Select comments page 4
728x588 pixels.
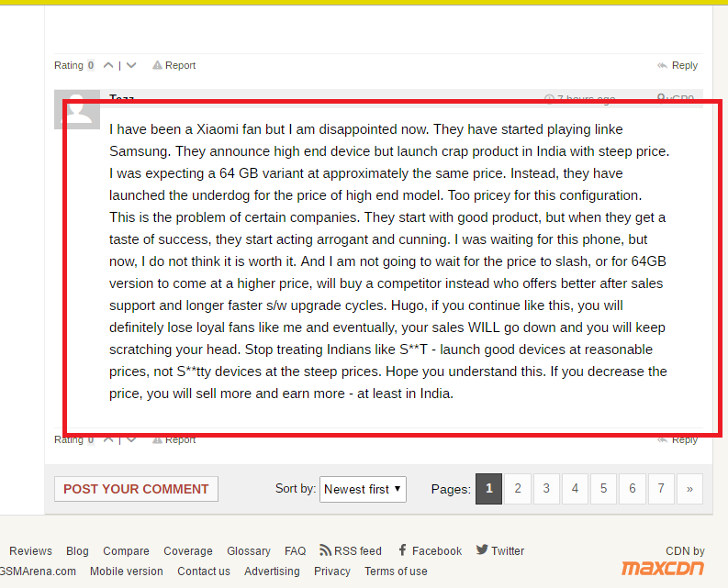point(575,489)
